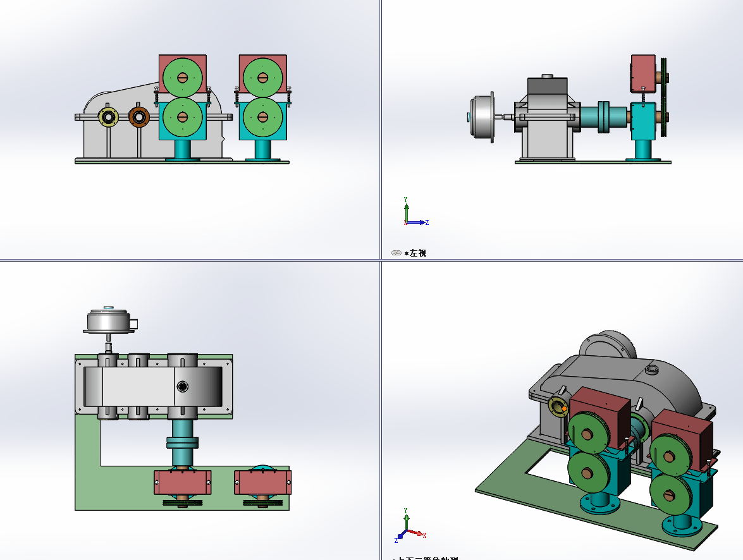Select teal flanged coupling in top view
This screenshot has height=560, width=743.
click(x=183, y=443)
